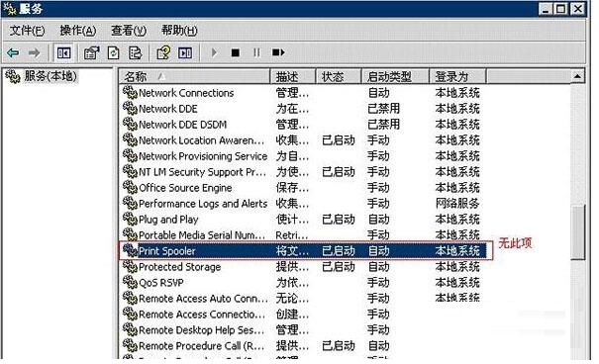Sort by the 登录为 column header
Viewport: 599px width, 364px height.
458,77
